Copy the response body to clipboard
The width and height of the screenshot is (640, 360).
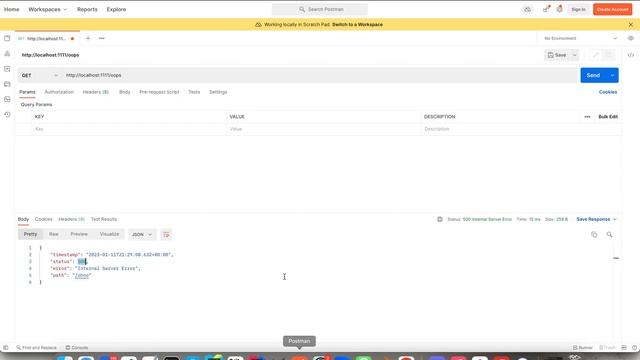pos(594,235)
